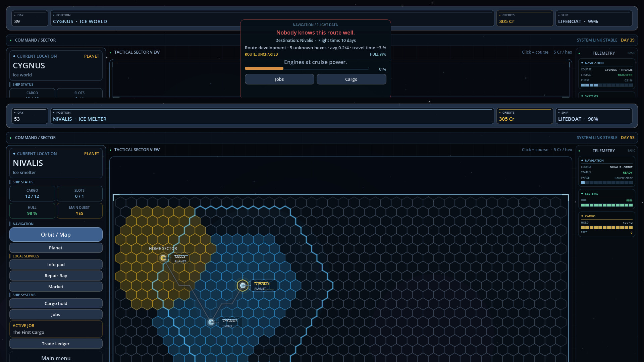The height and width of the screenshot is (362, 644).
Task: Click the Cells planet marker icon
Action: click(x=163, y=258)
